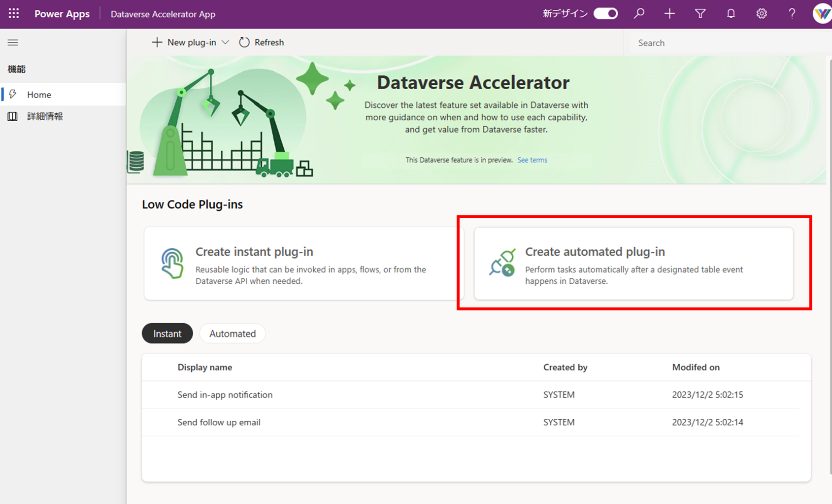Click the plus icon beside New plug-in

tap(157, 42)
